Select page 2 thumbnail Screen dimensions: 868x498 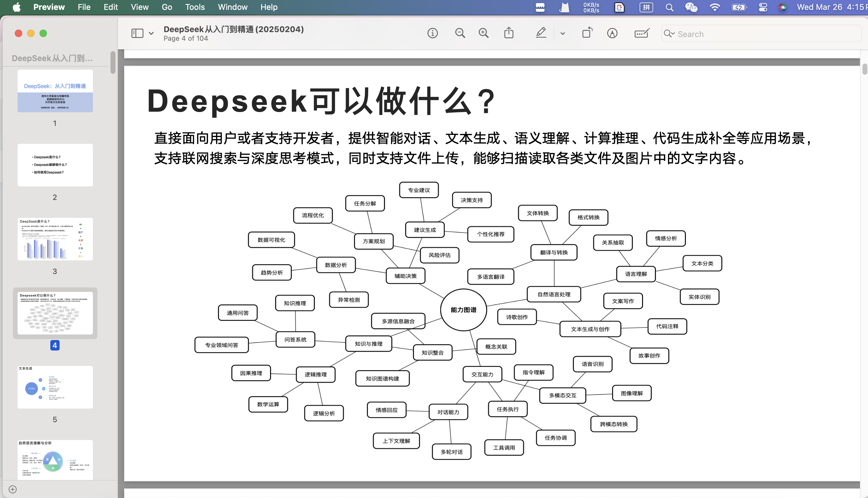(55, 165)
